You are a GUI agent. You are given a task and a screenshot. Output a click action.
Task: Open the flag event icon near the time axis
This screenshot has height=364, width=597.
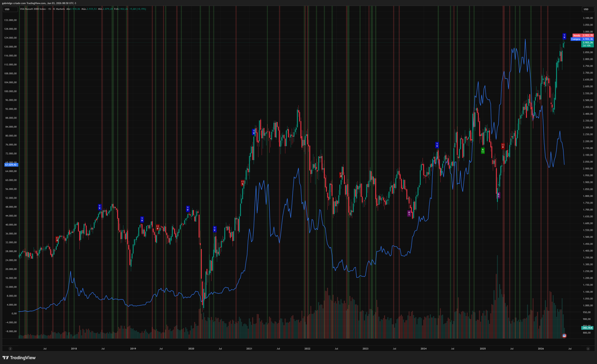pos(564,336)
